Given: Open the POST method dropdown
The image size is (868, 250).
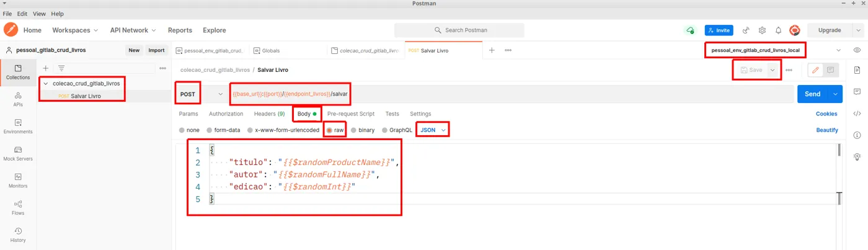Looking at the screenshot, I should click(x=201, y=94).
